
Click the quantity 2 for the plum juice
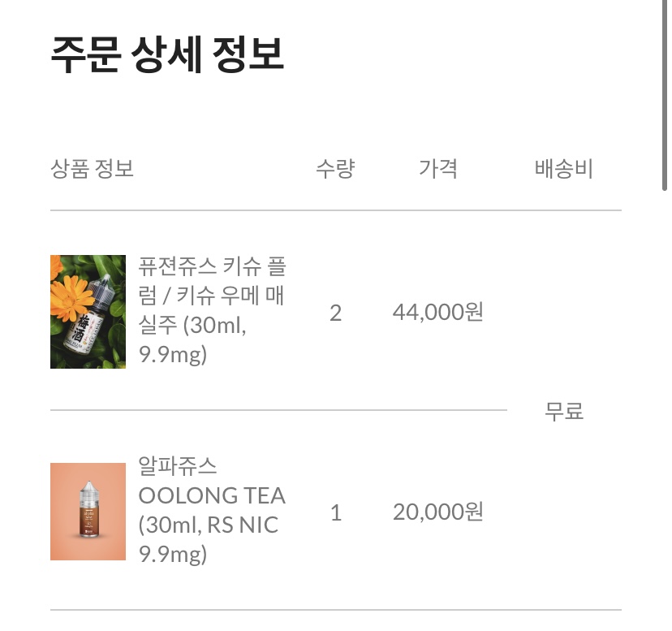click(x=335, y=313)
